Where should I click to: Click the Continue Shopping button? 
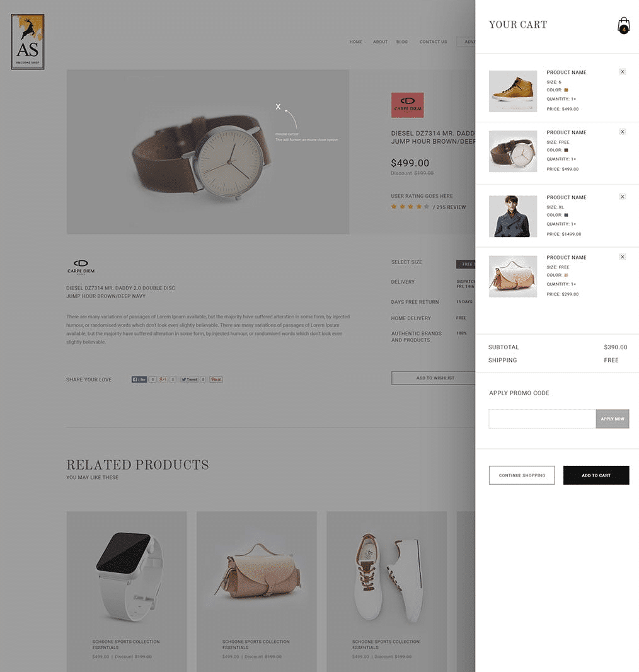pyautogui.click(x=522, y=475)
